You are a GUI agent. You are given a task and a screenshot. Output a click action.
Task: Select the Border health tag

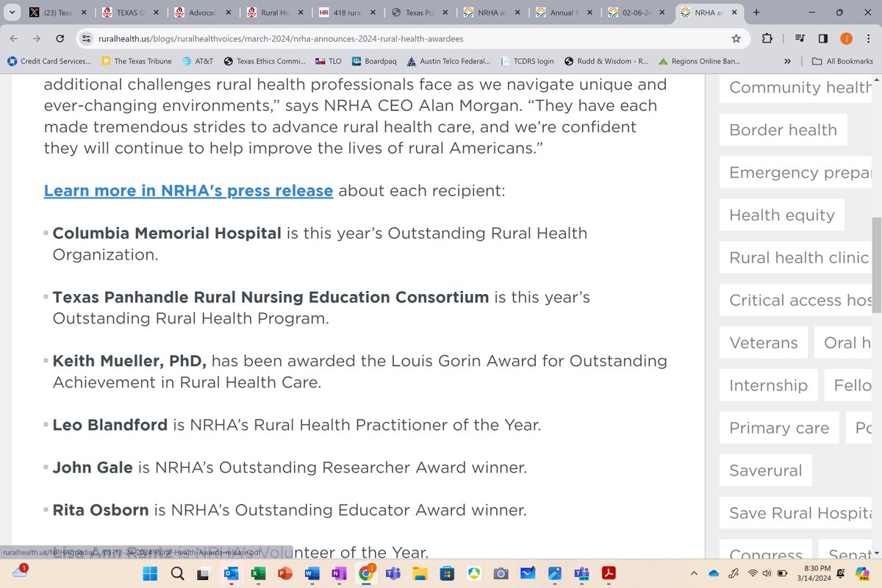pos(783,130)
